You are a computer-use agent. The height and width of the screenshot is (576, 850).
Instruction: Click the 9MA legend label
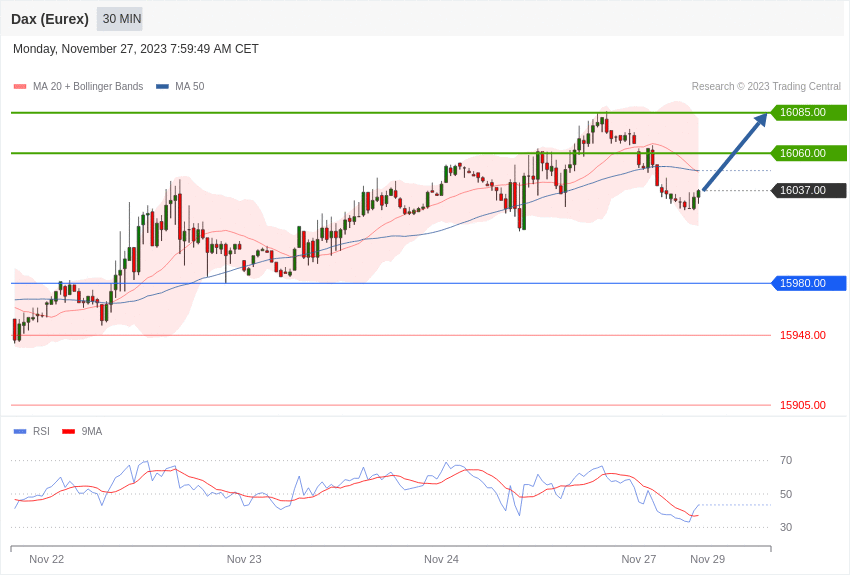[x=92, y=431]
